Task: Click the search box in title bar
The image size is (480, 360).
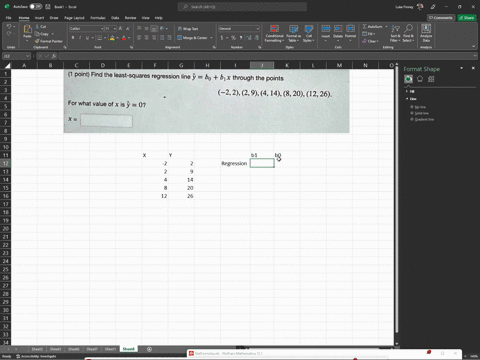Action: coord(242,6)
